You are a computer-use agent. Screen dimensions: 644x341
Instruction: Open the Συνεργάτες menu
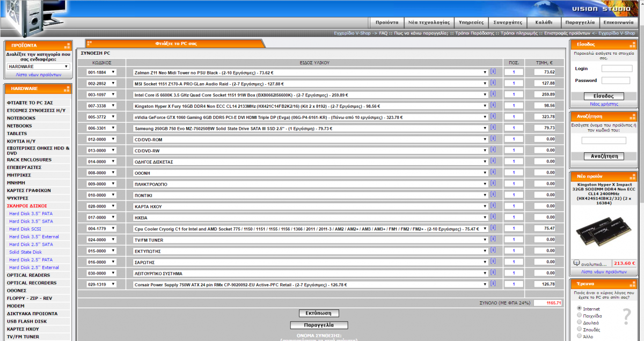pos(508,23)
